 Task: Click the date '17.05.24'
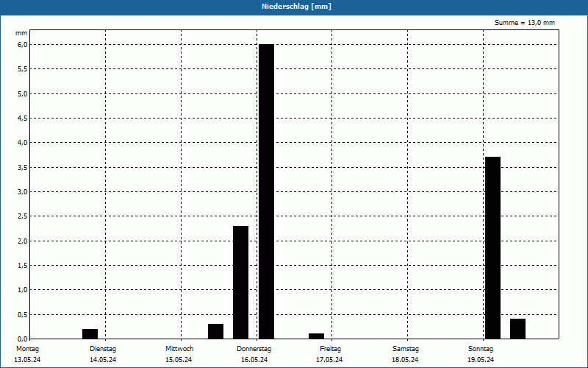[x=329, y=360]
